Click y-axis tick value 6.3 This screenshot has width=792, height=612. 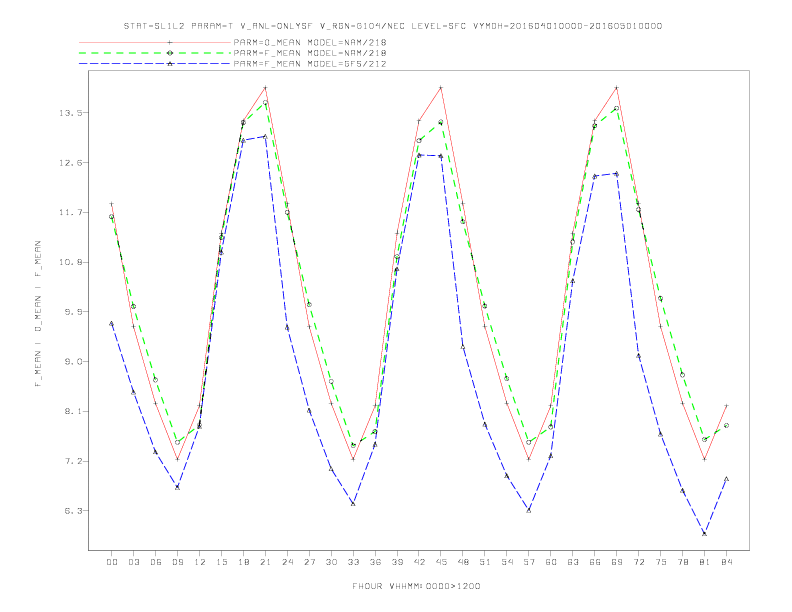pyautogui.click(x=73, y=511)
